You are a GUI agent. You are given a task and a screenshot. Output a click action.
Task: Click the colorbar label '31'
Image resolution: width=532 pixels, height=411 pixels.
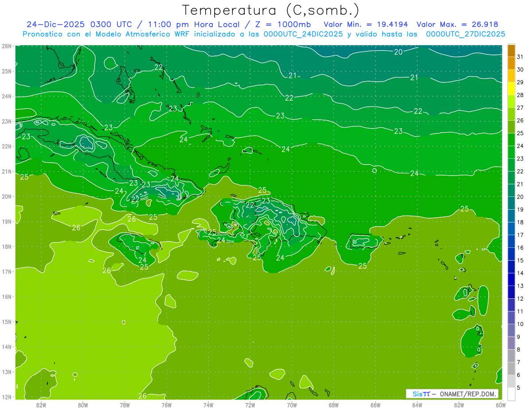click(520, 57)
